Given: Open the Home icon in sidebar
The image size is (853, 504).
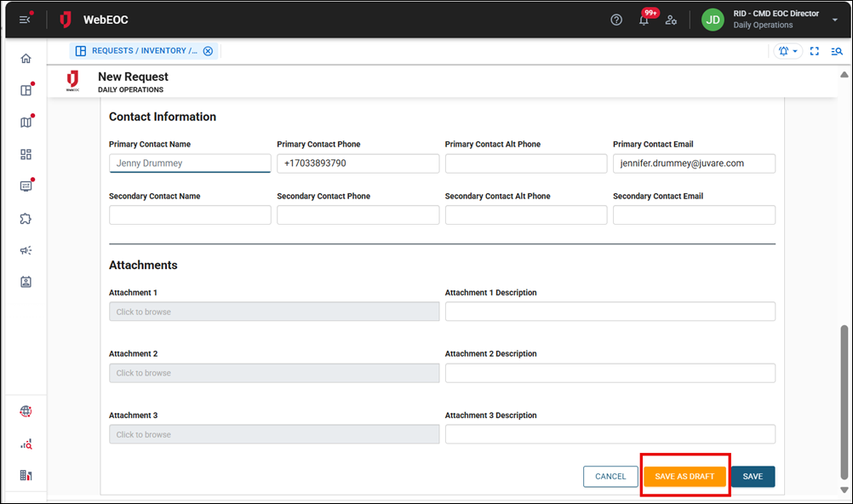Looking at the screenshot, I should pos(26,59).
